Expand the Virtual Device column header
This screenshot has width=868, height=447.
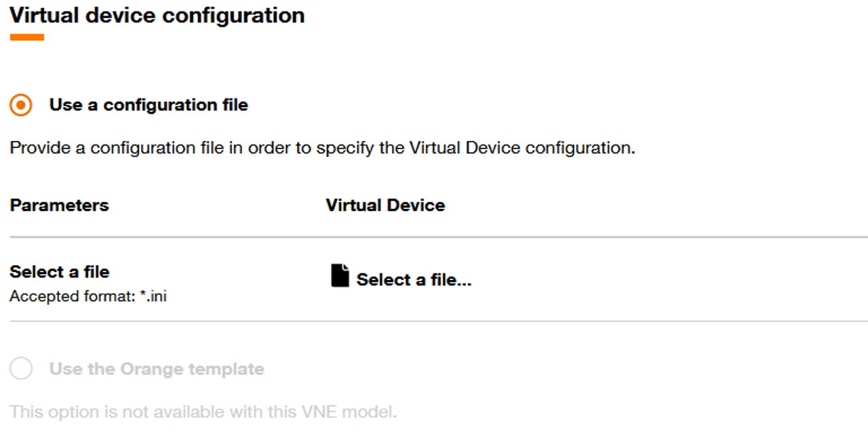pos(385,205)
